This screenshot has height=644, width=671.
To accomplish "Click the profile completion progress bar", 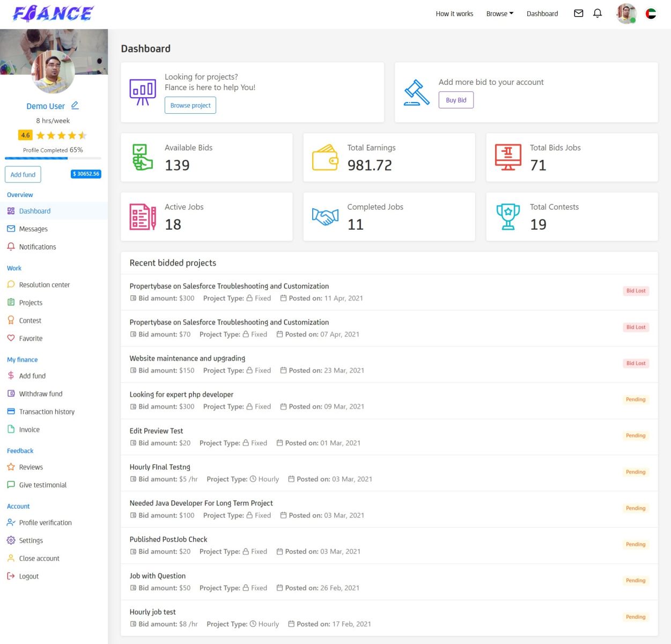I will coord(53,158).
